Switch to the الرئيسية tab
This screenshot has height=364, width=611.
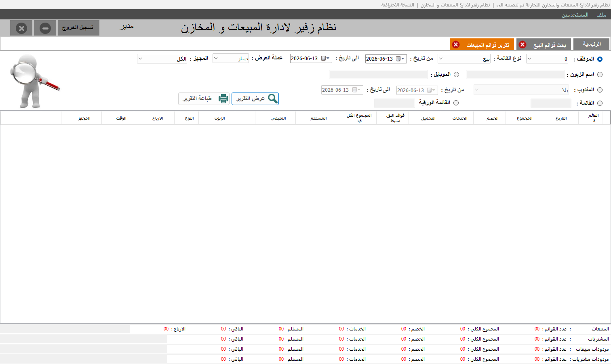(x=591, y=44)
